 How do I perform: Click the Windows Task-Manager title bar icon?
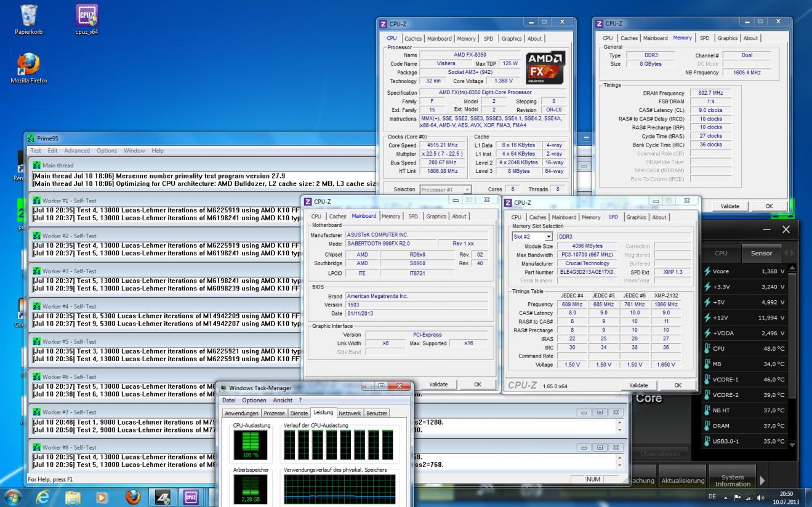tap(223, 388)
